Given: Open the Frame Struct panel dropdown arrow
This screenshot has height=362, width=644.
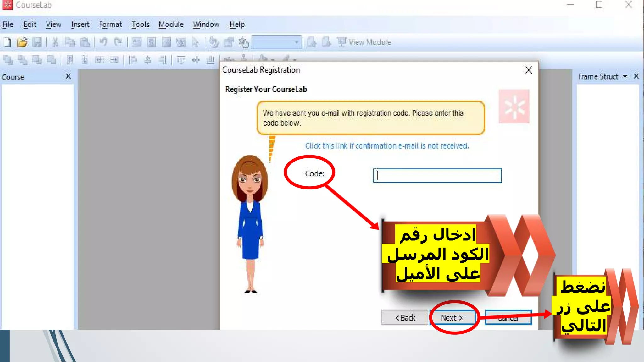Looking at the screenshot, I should [625, 76].
